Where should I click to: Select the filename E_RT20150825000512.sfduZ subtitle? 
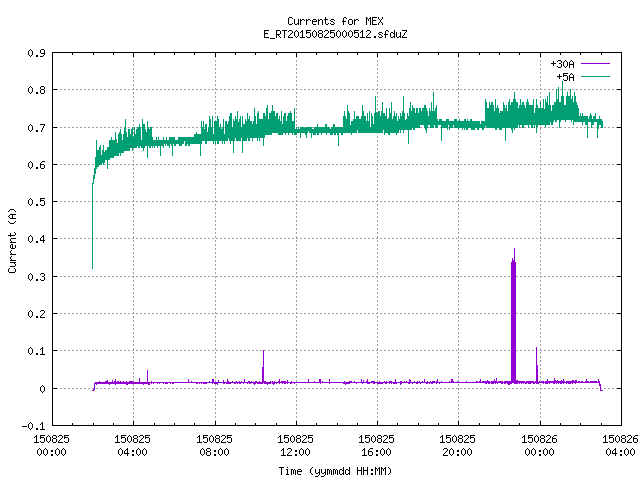335,34
